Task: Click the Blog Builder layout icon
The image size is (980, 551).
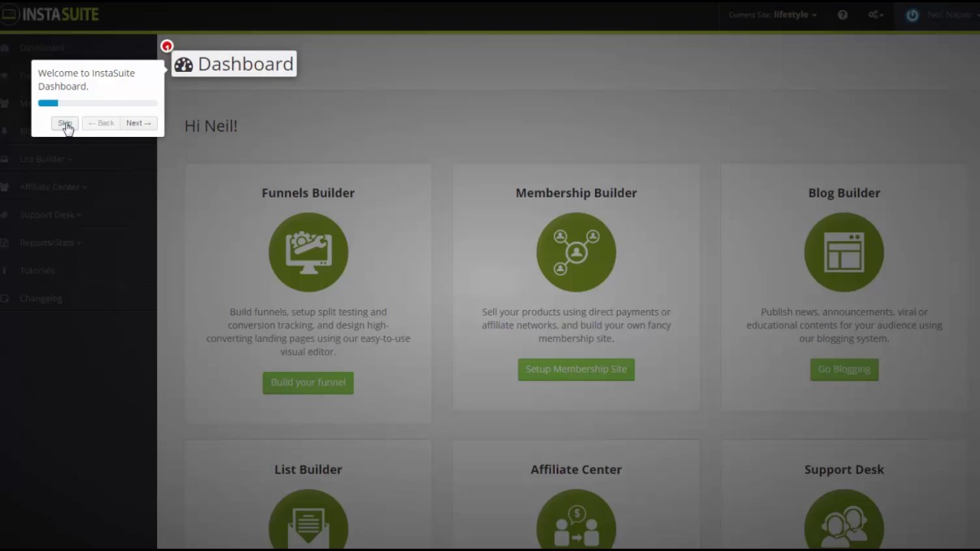Action: click(x=844, y=252)
